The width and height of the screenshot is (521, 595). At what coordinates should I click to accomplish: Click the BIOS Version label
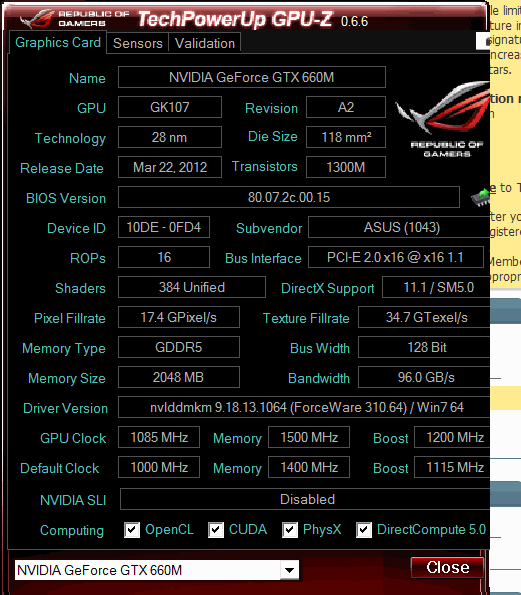[66, 198]
